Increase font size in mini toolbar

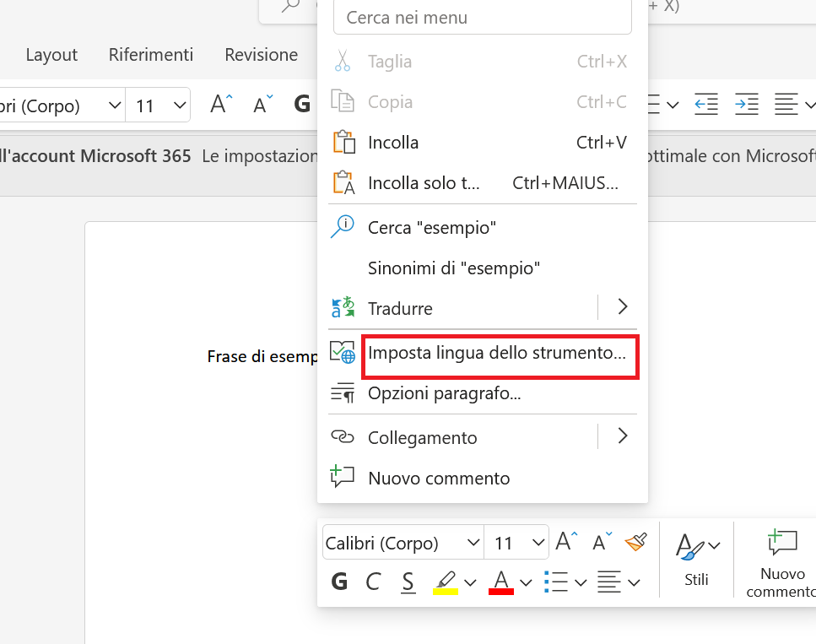point(566,542)
